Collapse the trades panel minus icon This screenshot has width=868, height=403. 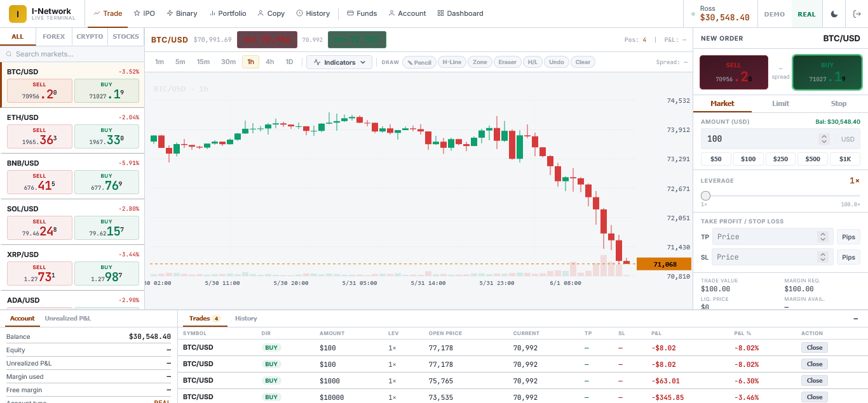[x=856, y=319]
